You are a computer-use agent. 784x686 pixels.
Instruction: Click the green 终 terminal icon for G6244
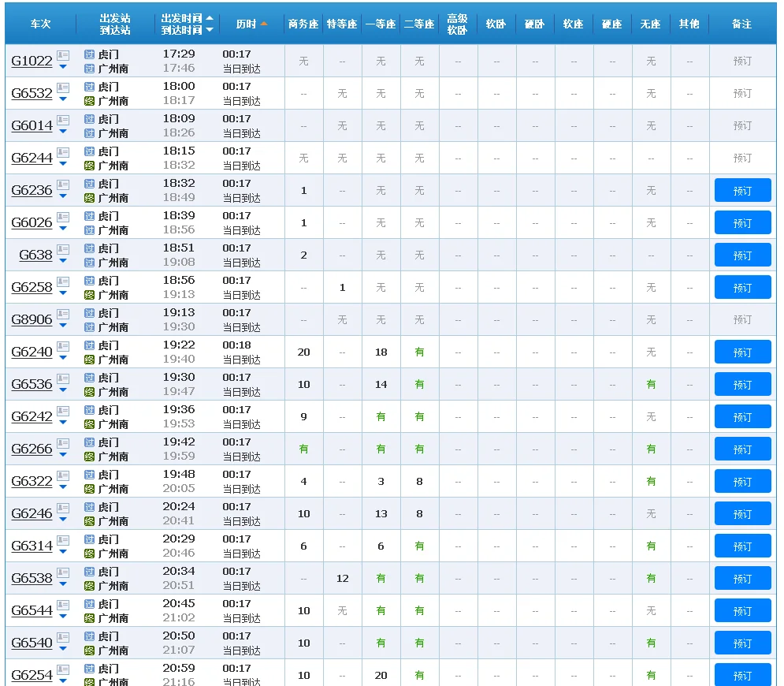[x=89, y=166]
